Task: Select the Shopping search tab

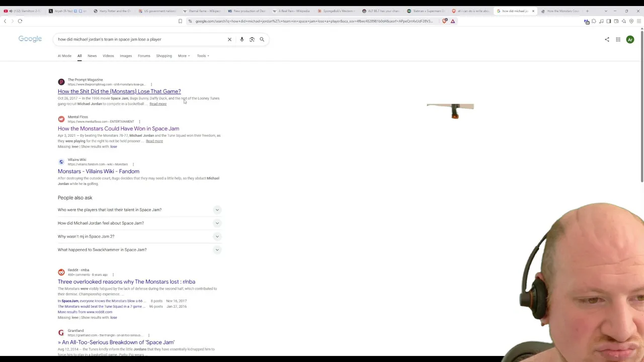Action: click(164, 56)
